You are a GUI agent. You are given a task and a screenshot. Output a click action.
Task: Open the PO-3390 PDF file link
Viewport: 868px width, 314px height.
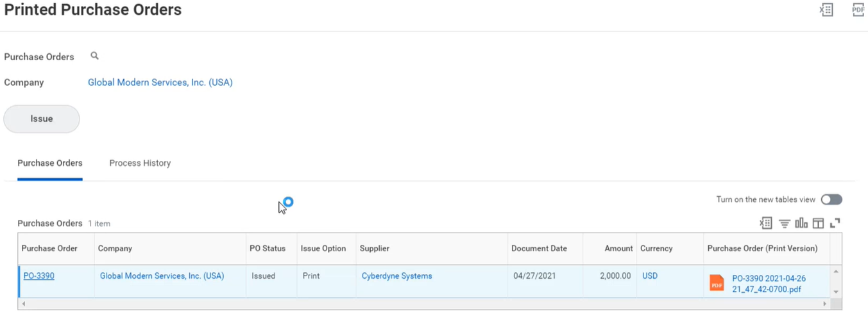pyautogui.click(x=769, y=284)
